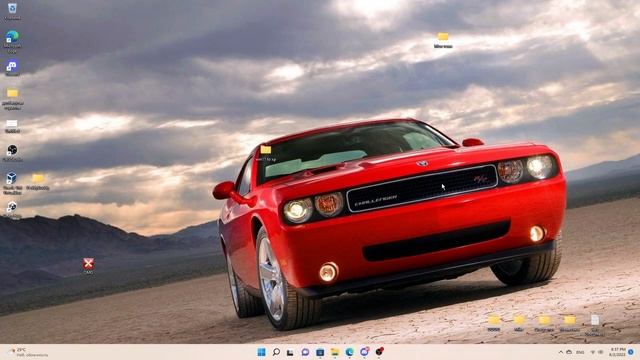Open the network tray icon
Viewport: 640px width, 360px height.
click(x=593, y=352)
